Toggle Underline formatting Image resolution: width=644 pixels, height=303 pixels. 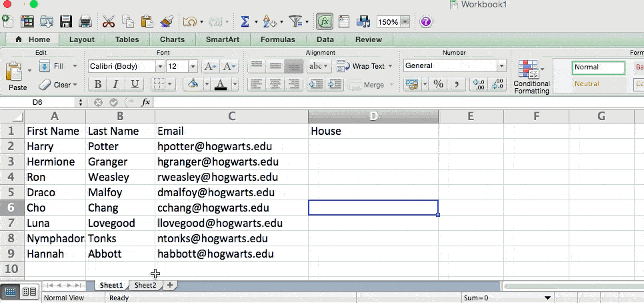[x=135, y=84]
